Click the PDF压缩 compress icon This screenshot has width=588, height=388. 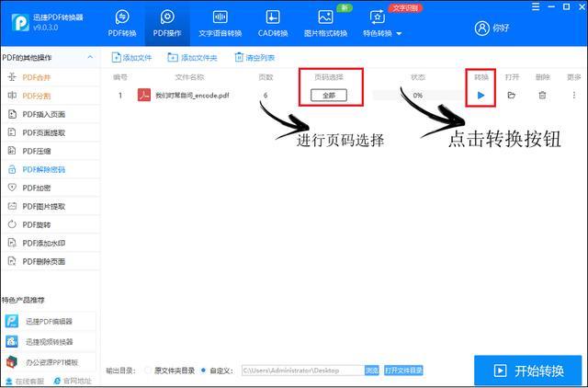pos(12,151)
